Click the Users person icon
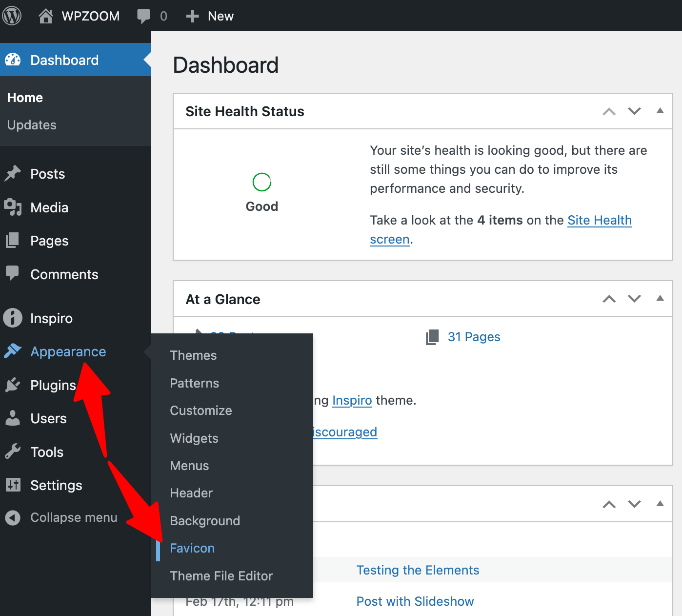This screenshot has height=616, width=682. click(x=13, y=418)
